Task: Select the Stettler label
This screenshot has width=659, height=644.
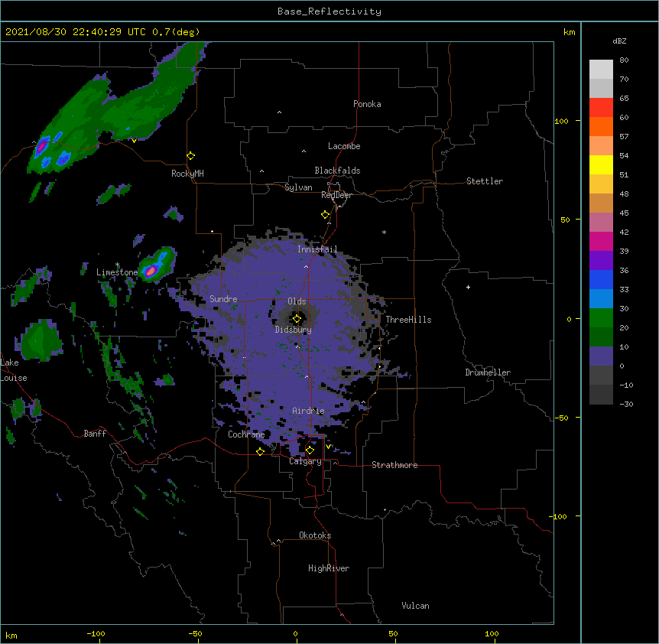Action: tap(485, 181)
